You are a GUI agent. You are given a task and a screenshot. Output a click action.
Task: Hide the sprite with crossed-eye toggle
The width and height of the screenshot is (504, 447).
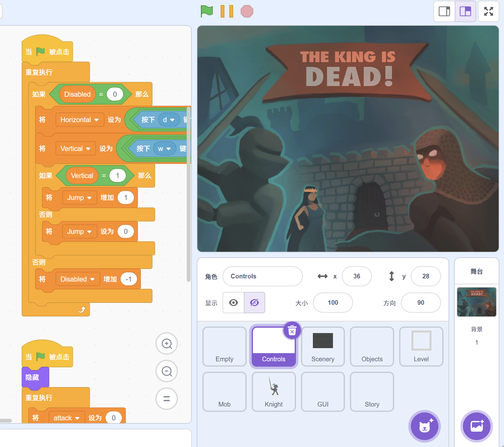tap(255, 303)
